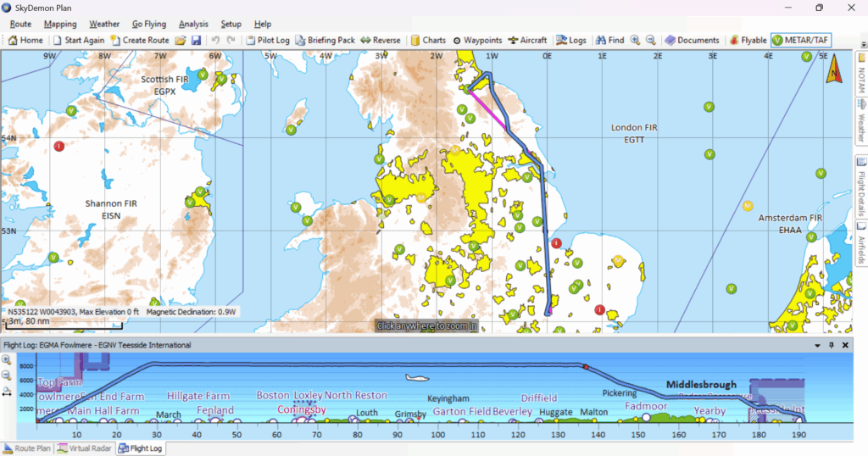The width and height of the screenshot is (868, 456).
Task: Click the undo arrow icon
Action: (x=215, y=40)
